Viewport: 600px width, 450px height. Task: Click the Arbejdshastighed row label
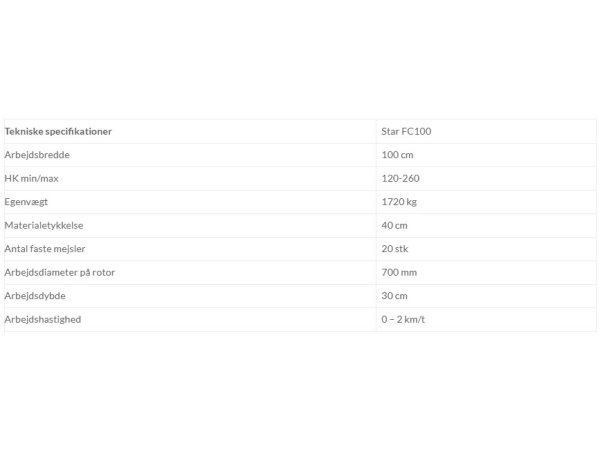pyautogui.click(x=42, y=320)
